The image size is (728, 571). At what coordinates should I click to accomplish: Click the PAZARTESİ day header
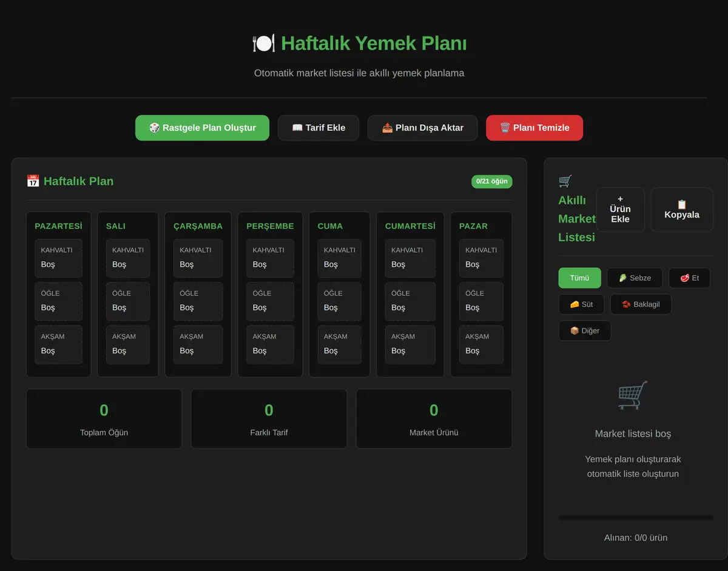tap(58, 226)
